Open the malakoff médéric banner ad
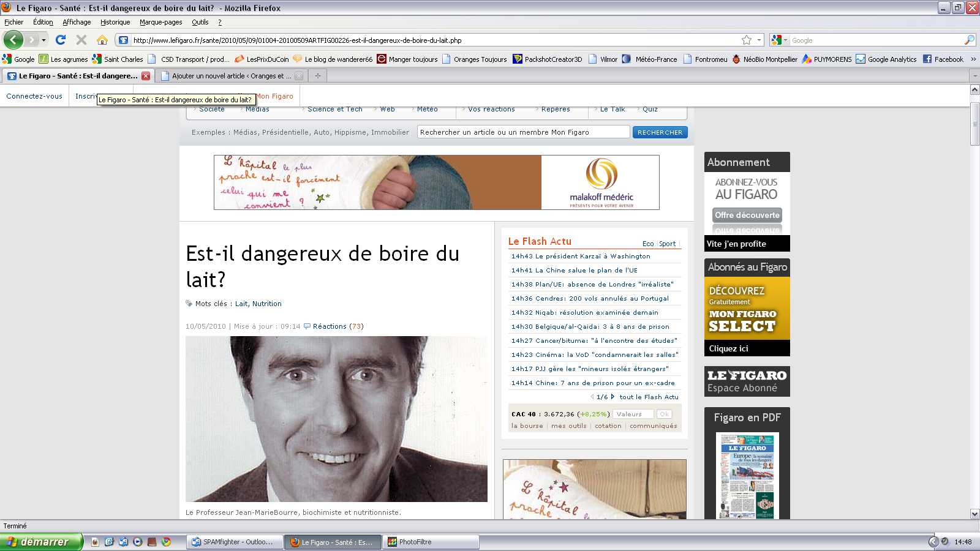The width and height of the screenshot is (980, 551). pyautogui.click(x=437, y=182)
